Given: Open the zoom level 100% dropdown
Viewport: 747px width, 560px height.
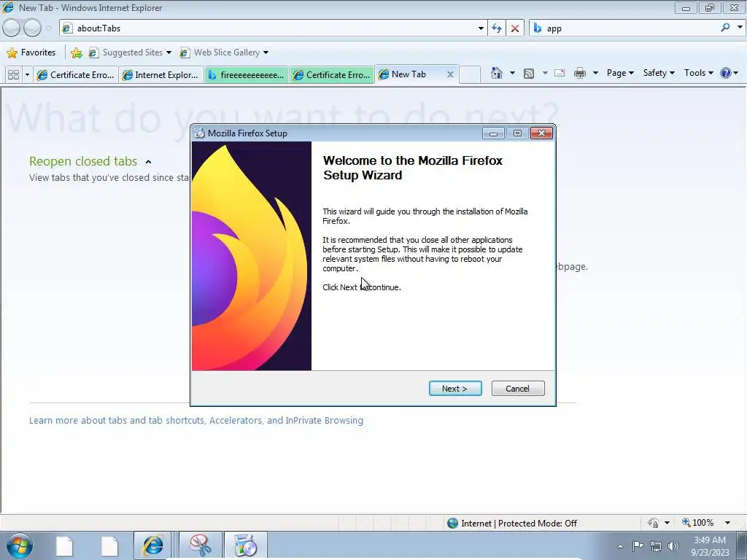Looking at the screenshot, I should pyautogui.click(x=727, y=523).
